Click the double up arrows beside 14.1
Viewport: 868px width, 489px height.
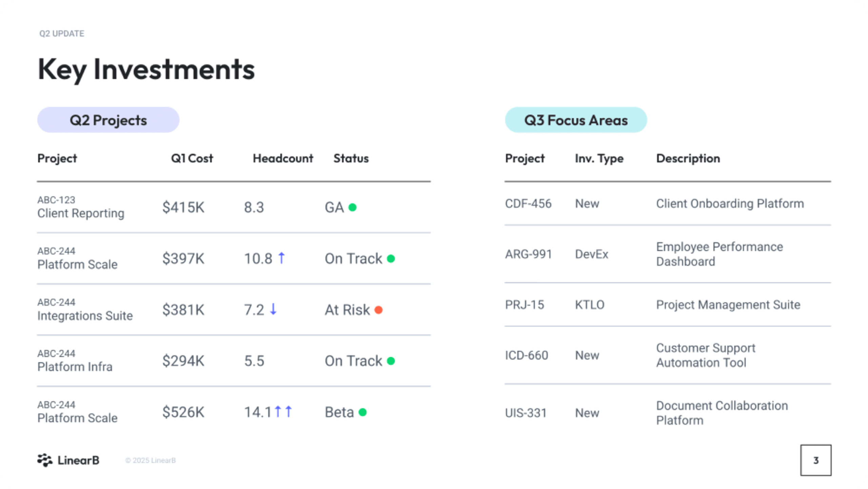(283, 411)
